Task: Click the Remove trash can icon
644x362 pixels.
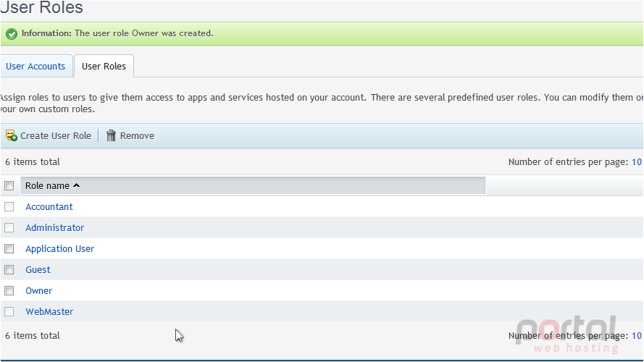Action: pyautogui.click(x=111, y=135)
